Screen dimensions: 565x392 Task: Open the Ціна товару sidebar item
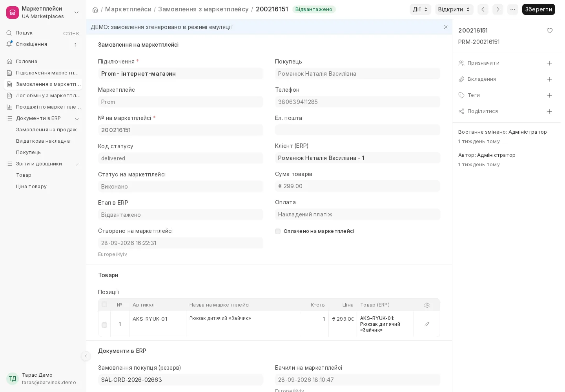[x=31, y=187]
